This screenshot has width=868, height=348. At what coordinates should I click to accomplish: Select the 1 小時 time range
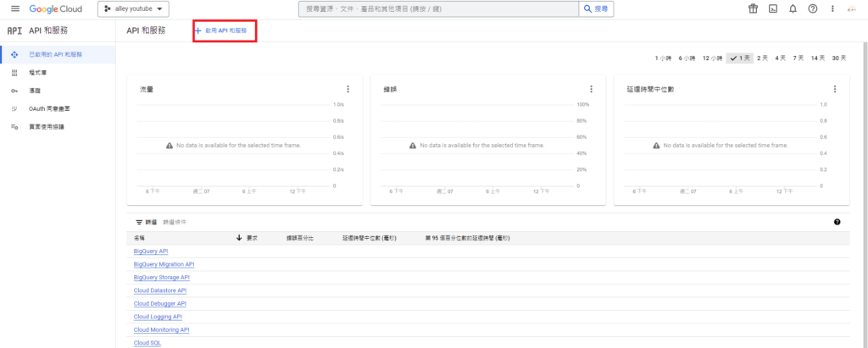coord(663,58)
